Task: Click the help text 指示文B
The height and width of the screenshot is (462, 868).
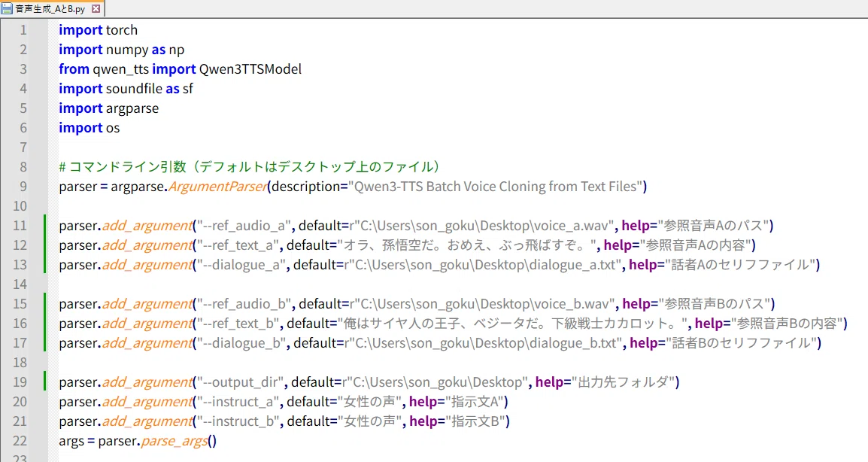Action: (x=476, y=421)
